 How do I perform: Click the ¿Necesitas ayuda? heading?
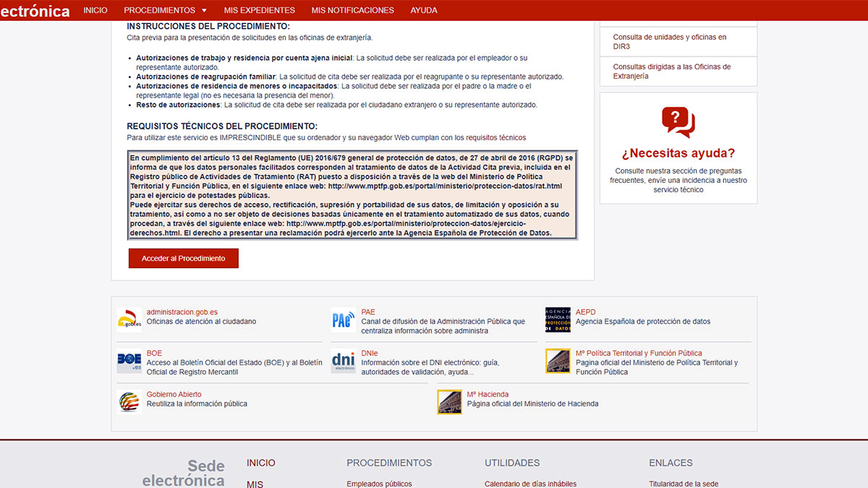point(678,153)
